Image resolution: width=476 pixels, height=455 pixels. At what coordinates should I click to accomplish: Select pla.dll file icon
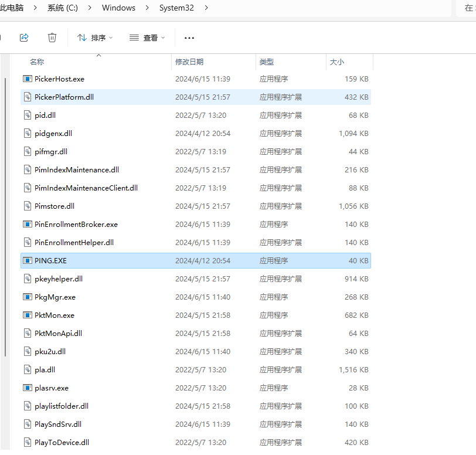coord(28,369)
